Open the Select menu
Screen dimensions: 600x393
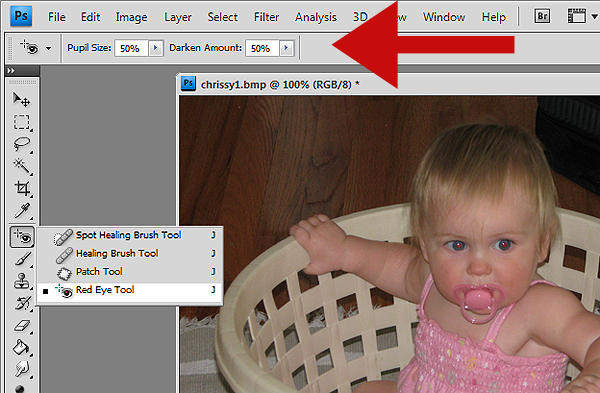pos(222,17)
